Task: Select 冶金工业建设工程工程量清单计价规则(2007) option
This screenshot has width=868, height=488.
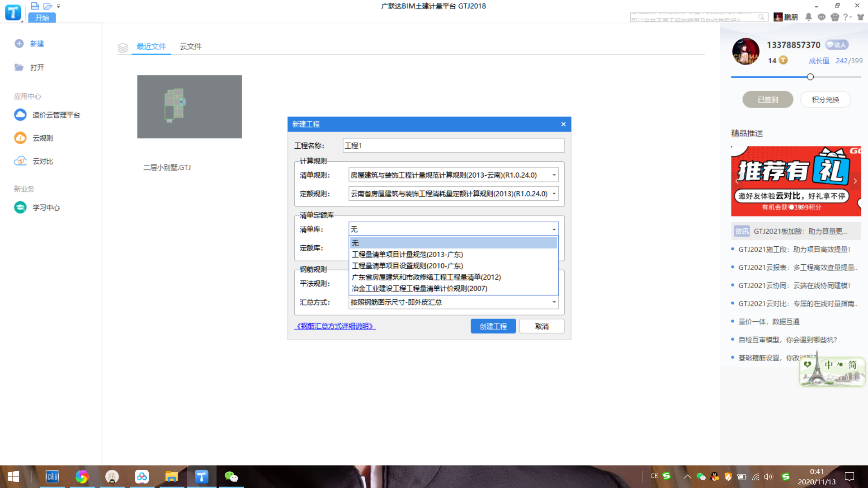Action: [x=453, y=288]
